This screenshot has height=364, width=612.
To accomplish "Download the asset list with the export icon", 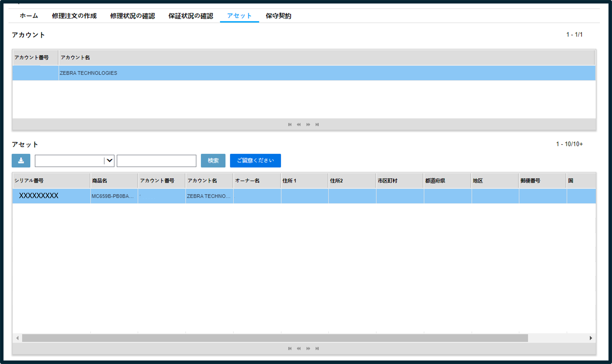I will click(21, 161).
